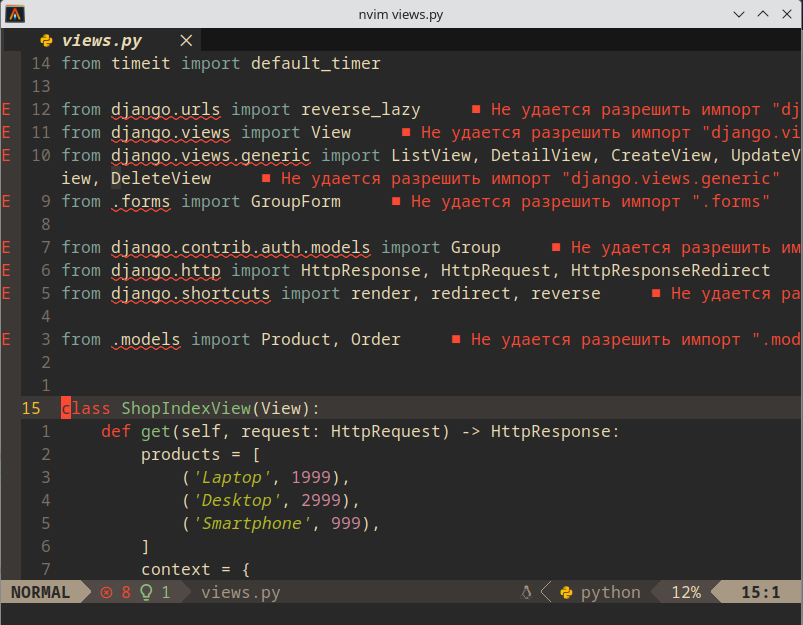The height and width of the screenshot is (625, 803).
Task: Click line number 14 beside timeit import
Action: (41, 64)
